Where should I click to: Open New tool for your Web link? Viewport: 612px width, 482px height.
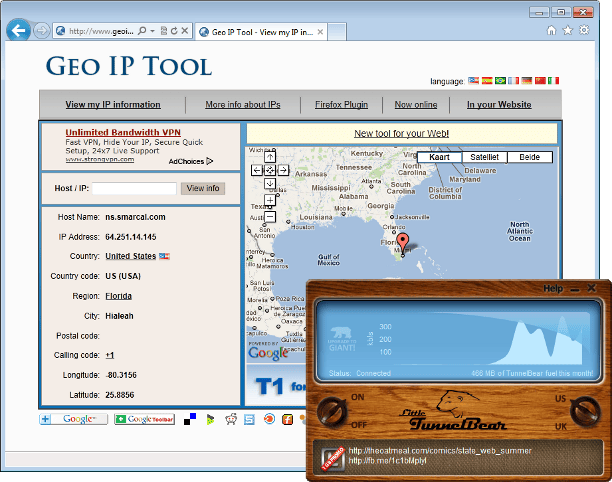pos(401,133)
